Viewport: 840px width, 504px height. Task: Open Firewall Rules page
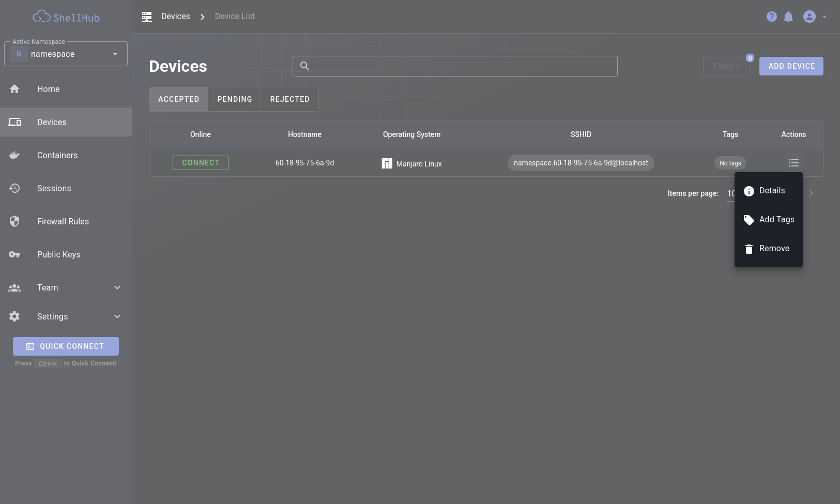click(x=66, y=221)
